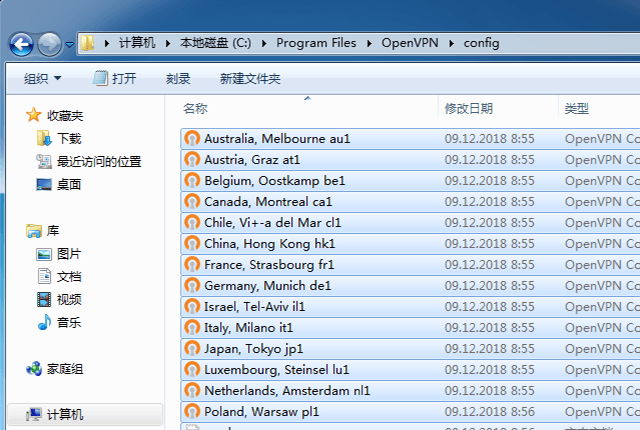This screenshot has width=640, height=430.
Task: Click 新建文件夹 in the toolbar
Action: click(x=250, y=78)
